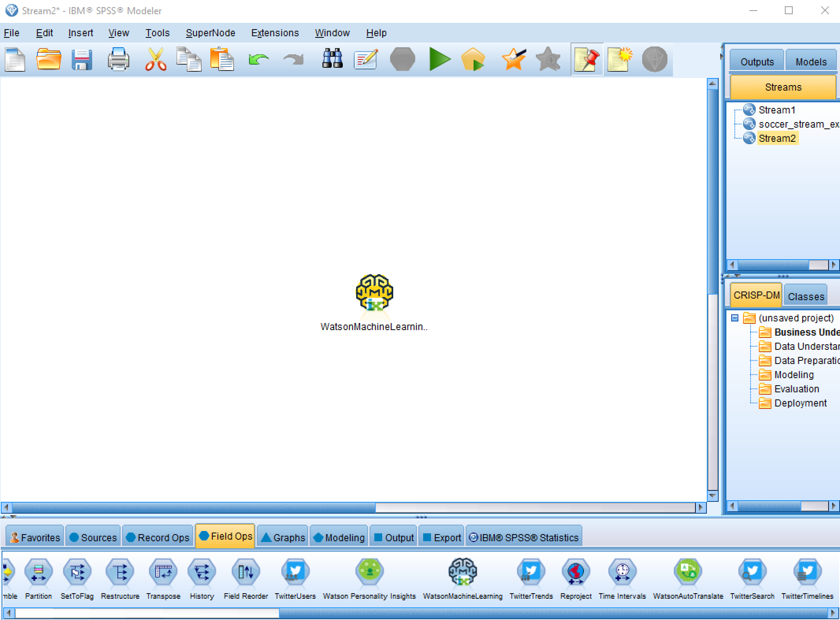840x620 pixels.
Task: Save the stream with the floppy disk icon
Action: (82, 59)
